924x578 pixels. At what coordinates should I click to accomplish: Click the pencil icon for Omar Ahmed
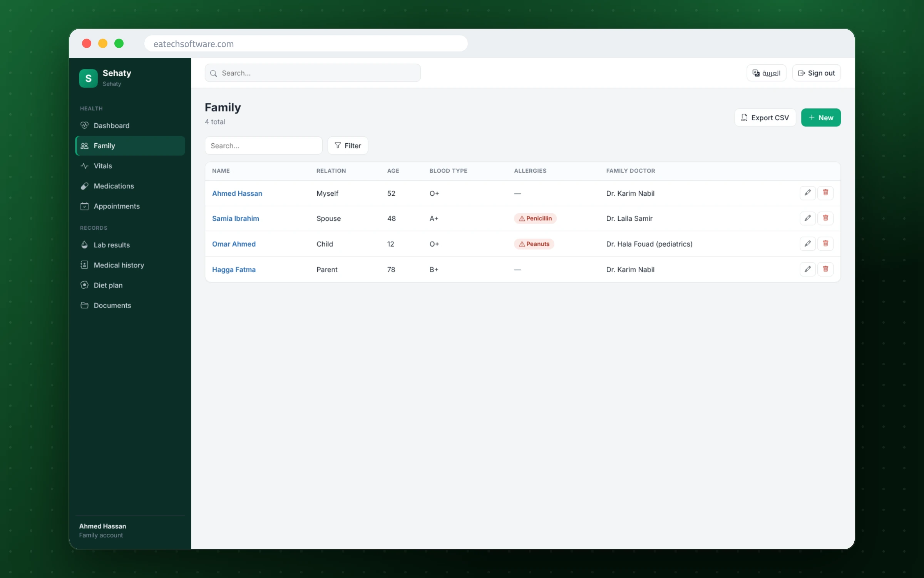click(x=807, y=244)
